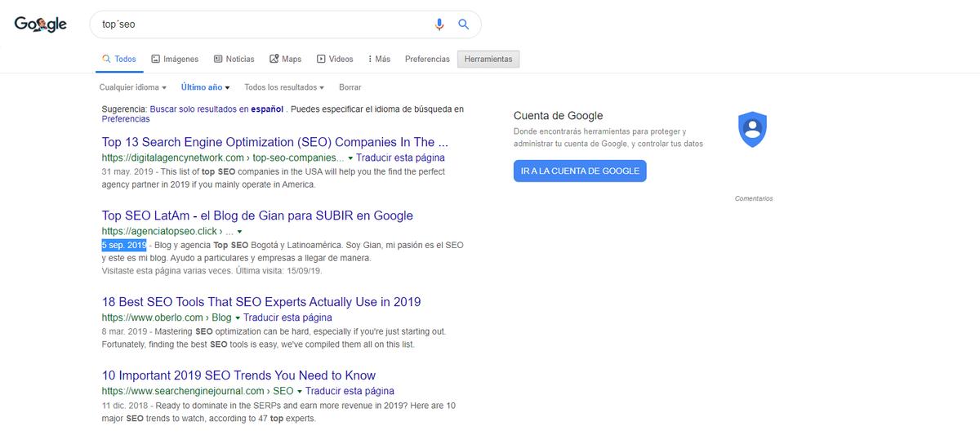The width and height of the screenshot is (980, 444).
Task: Switch to Videos results tab
Action: [x=335, y=59]
